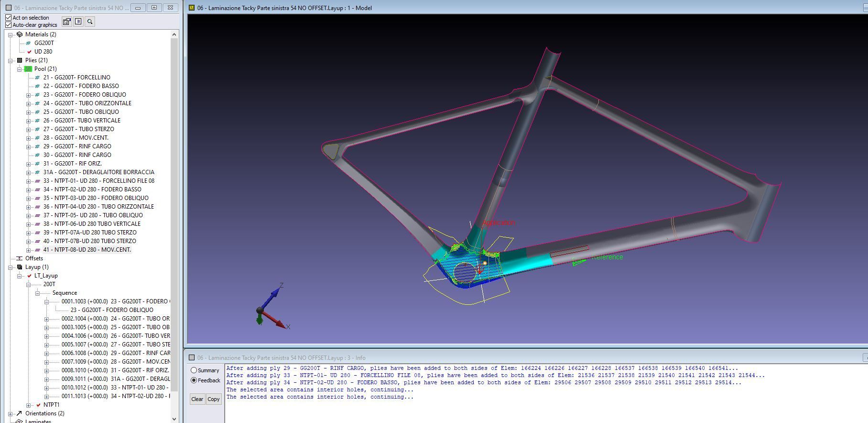Select ply 39 - NTPT-07A-UD 280 TUBO STERZO
The image size is (868, 423).
90,233
